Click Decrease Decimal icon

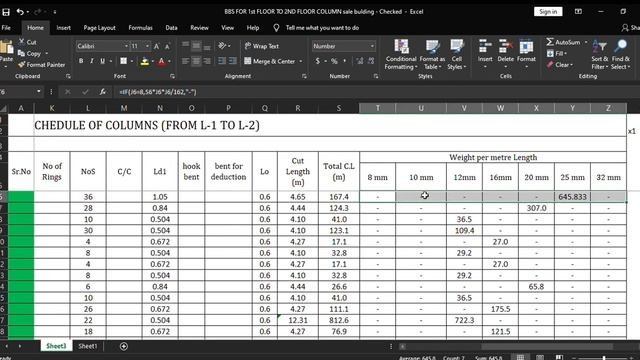pyautogui.click(x=371, y=61)
